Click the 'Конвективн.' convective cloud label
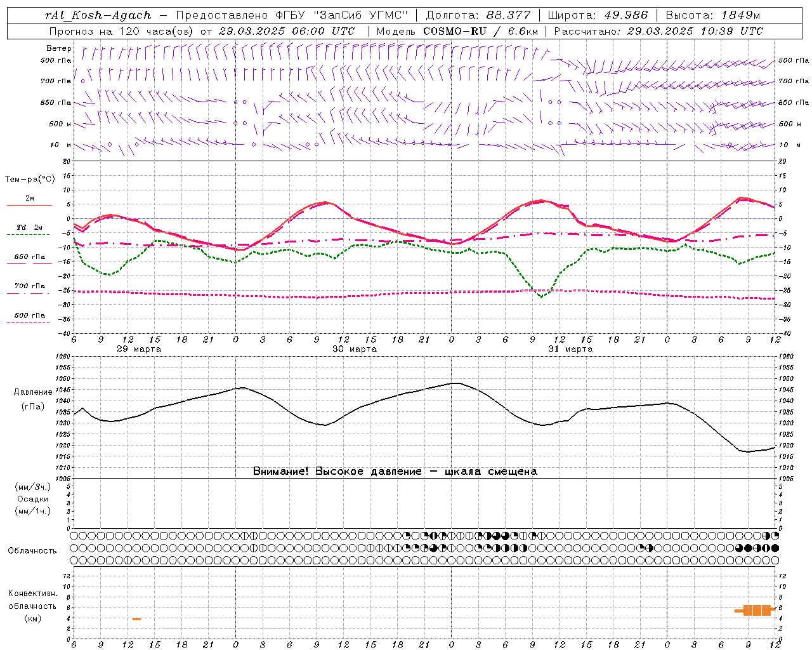This screenshot has width=812, height=650. point(32,594)
